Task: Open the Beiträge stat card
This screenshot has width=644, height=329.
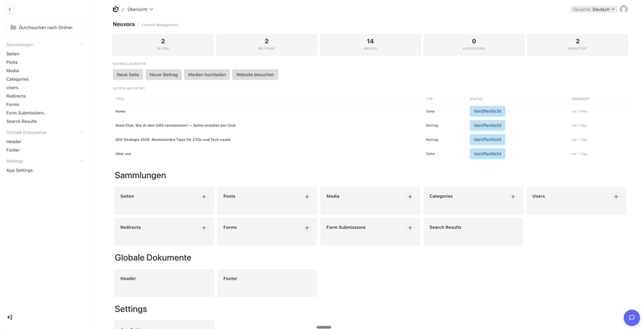Action: point(267,45)
